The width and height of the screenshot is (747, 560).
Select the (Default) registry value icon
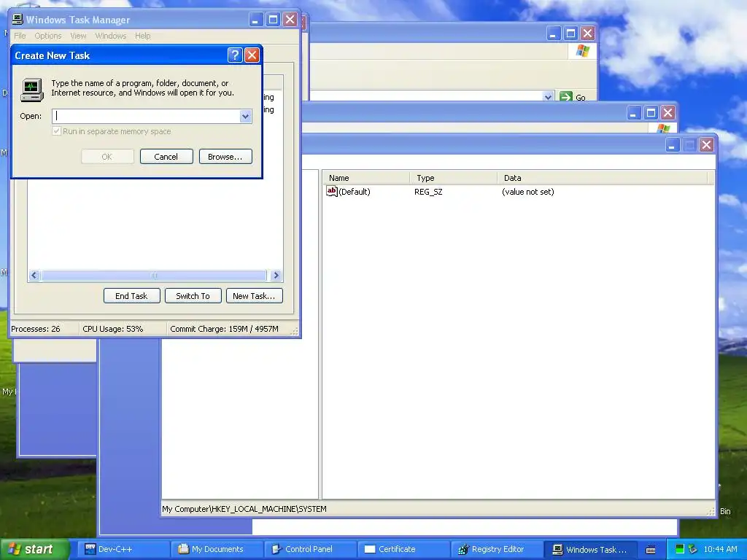[332, 192]
